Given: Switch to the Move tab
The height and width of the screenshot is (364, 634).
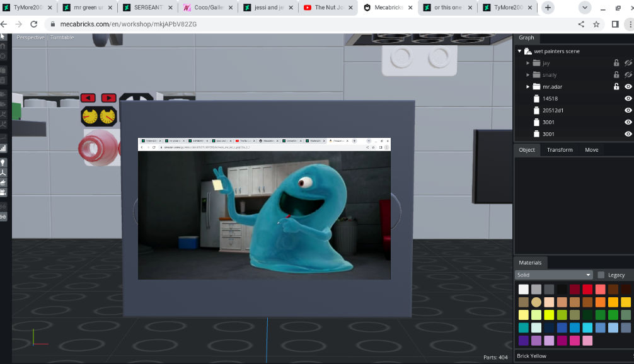Looking at the screenshot, I should [592, 150].
